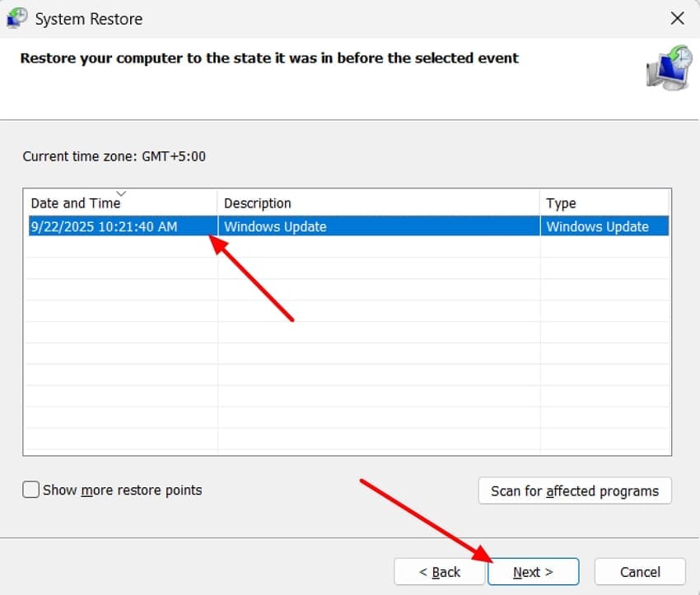This screenshot has height=595, width=700.
Task: Cancel the System Restore wizard
Action: click(640, 571)
